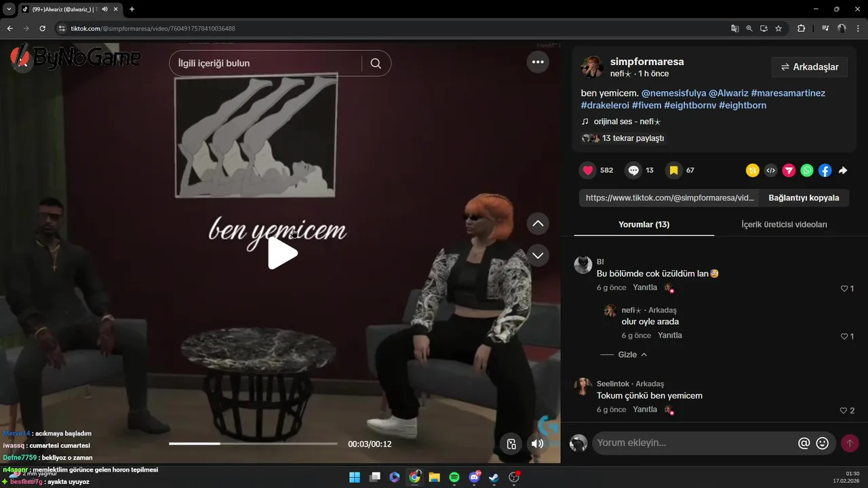This screenshot has height=488, width=868.
Task: Switch to İçerik üreticisi videoları tab
Action: click(784, 224)
